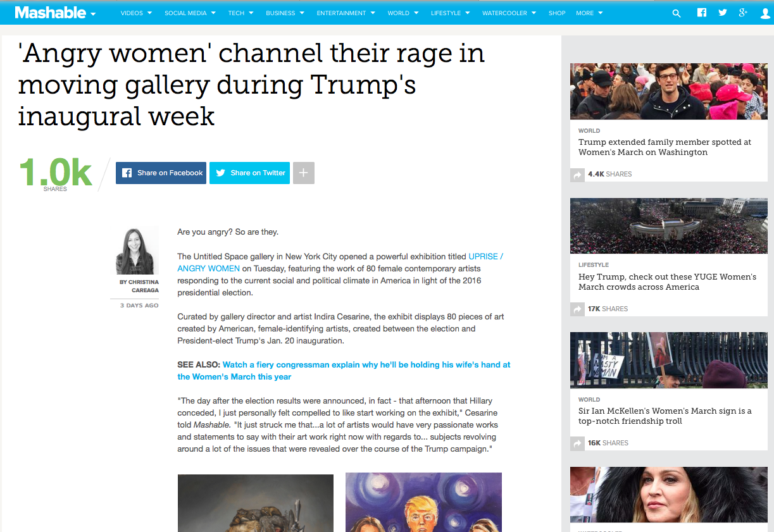
Task: Expand the Mashable logo dropdown arrow
Action: pyautogui.click(x=93, y=14)
